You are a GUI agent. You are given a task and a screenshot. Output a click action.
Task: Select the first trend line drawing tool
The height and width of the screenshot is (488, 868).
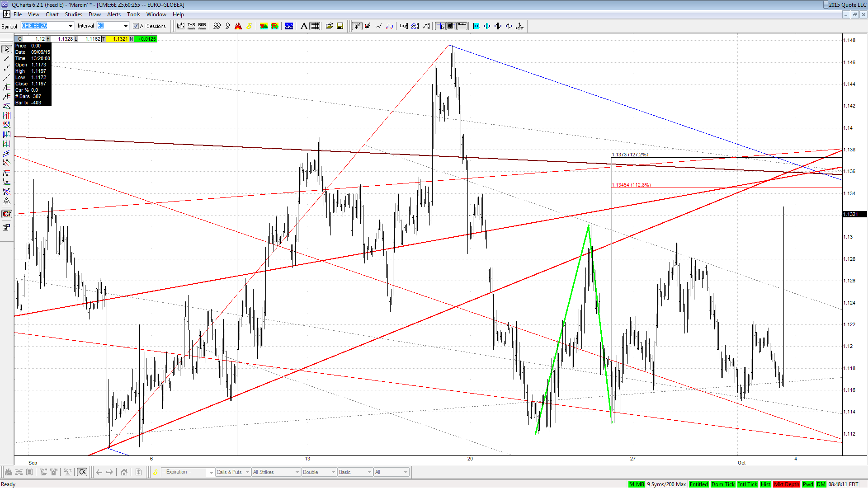tap(7, 59)
